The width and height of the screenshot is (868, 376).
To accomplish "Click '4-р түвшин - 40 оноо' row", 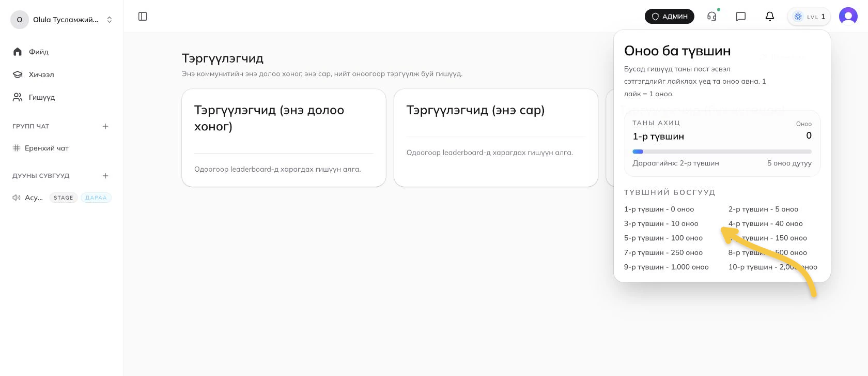I will (x=766, y=224).
